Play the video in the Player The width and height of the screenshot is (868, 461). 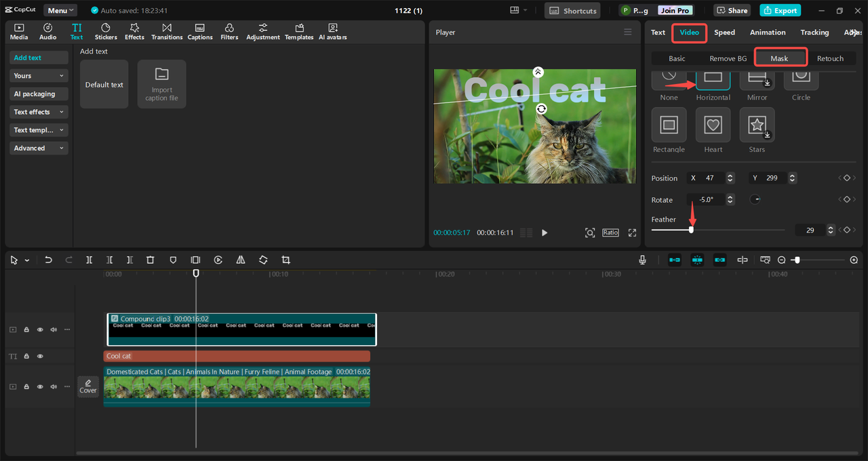point(545,233)
